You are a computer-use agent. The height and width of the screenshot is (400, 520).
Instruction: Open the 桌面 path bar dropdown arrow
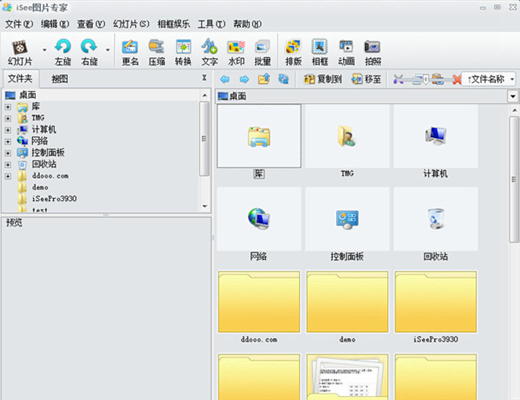pyautogui.click(x=513, y=97)
